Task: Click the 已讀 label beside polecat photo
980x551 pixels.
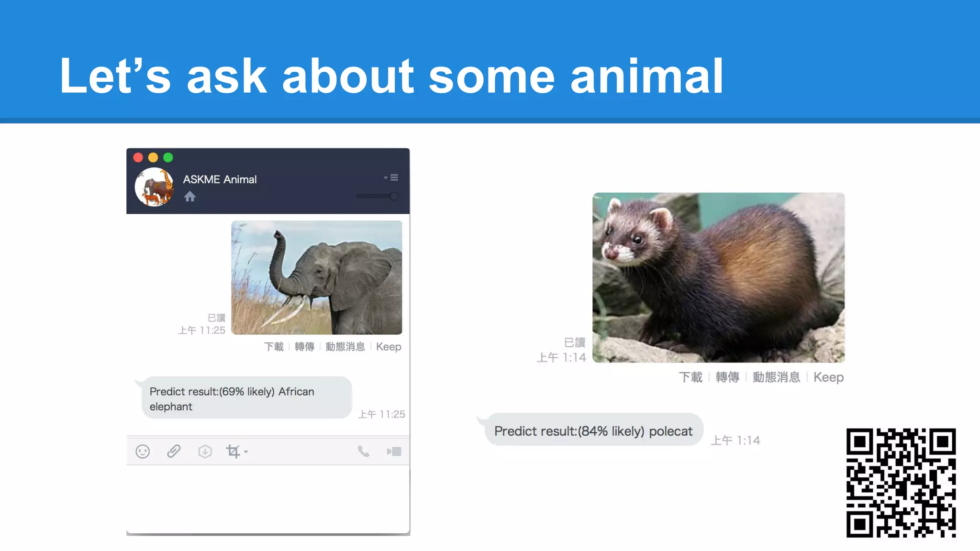Action: pyautogui.click(x=575, y=342)
